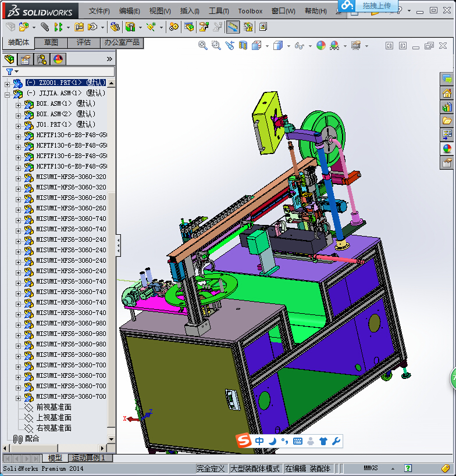The height and width of the screenshot is (476, 456).
Task: Select Linear Component Pattern tool
Action: click(x=58, y=27)
